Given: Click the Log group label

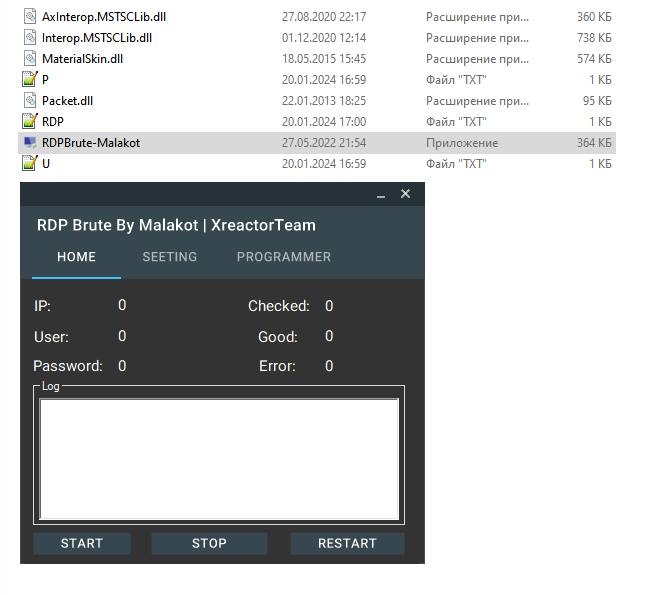Looking at the screenshot, I should pyautogui.click(x=51, y=386).
